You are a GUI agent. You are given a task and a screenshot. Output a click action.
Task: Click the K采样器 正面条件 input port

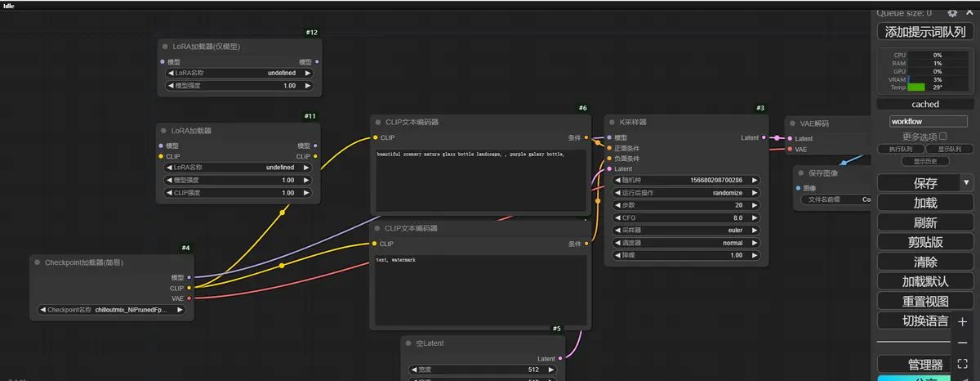click(609, 148)
